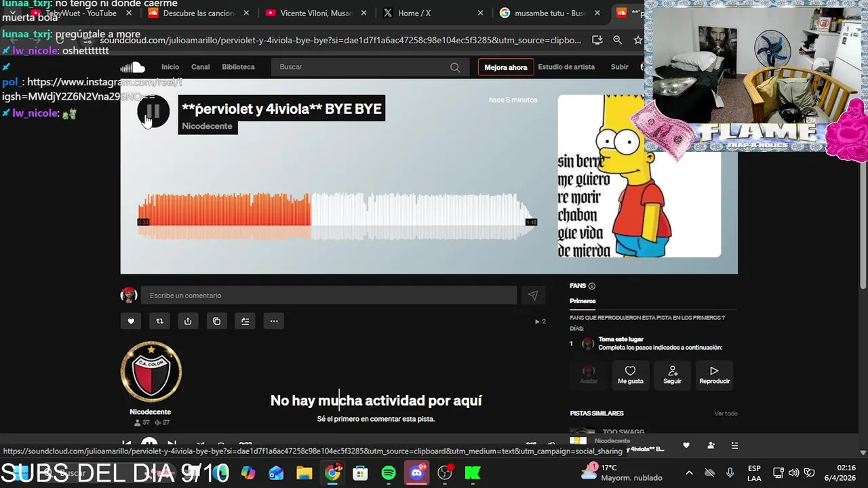Image resolution: width=868 pixels, height=488 pixels.
Task: Open Estudio de artista page
Action: tap(566, 67)
